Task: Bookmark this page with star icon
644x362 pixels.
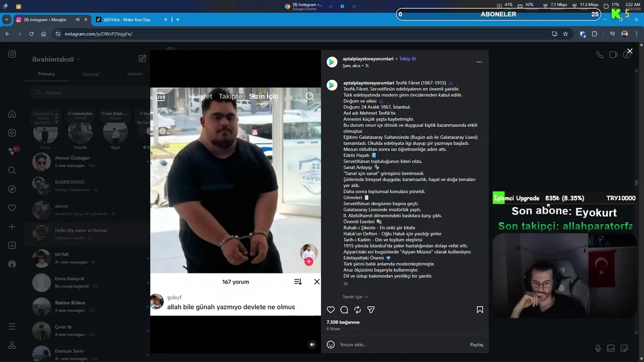Action: [566, 34]
